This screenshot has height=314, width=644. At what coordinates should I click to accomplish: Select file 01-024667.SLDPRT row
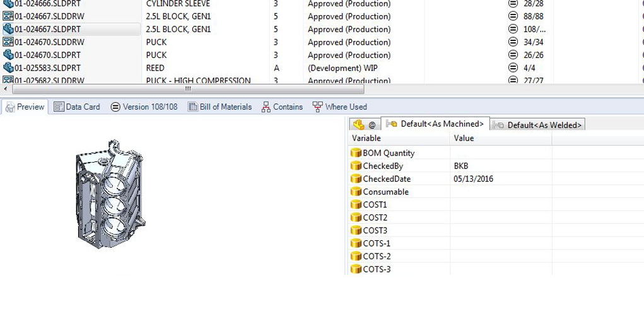click(322, 29)
